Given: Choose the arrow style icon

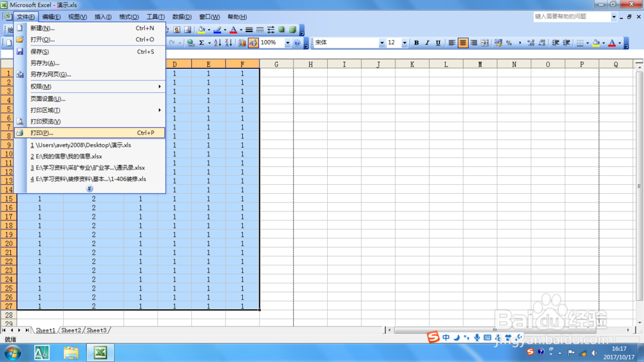Looking at the screenshot, I should pyautogui.click(x=270, y=30).
